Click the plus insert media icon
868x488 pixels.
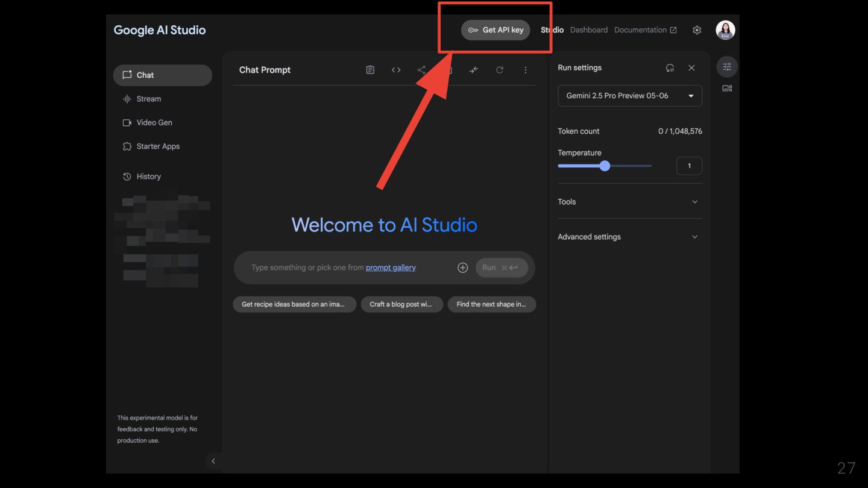click(462, 267)
